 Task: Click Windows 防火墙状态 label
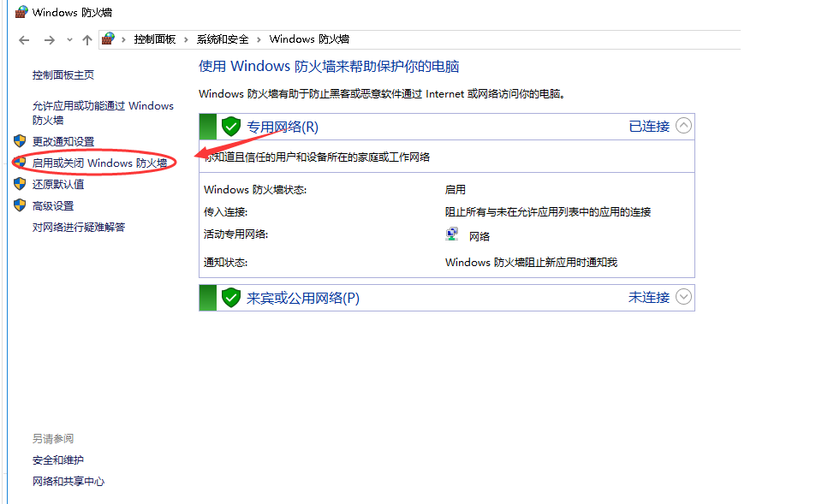[255, 190]
